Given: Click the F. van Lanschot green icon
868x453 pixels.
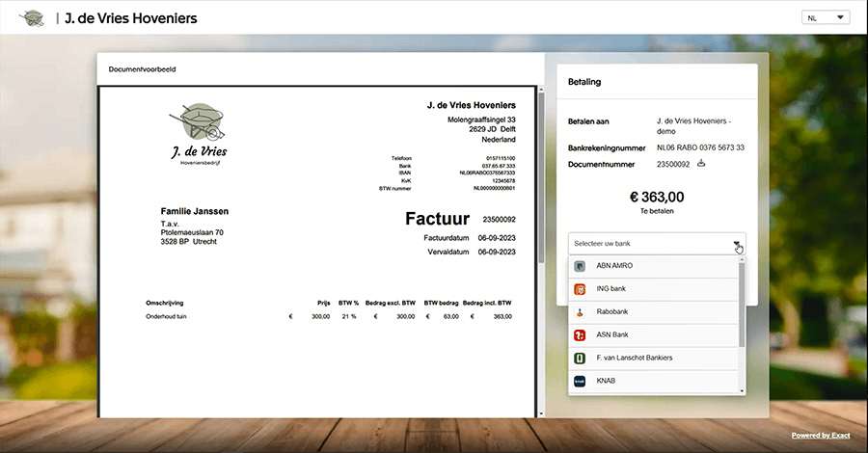Looking at the screenshot, I should pos(580,359).
